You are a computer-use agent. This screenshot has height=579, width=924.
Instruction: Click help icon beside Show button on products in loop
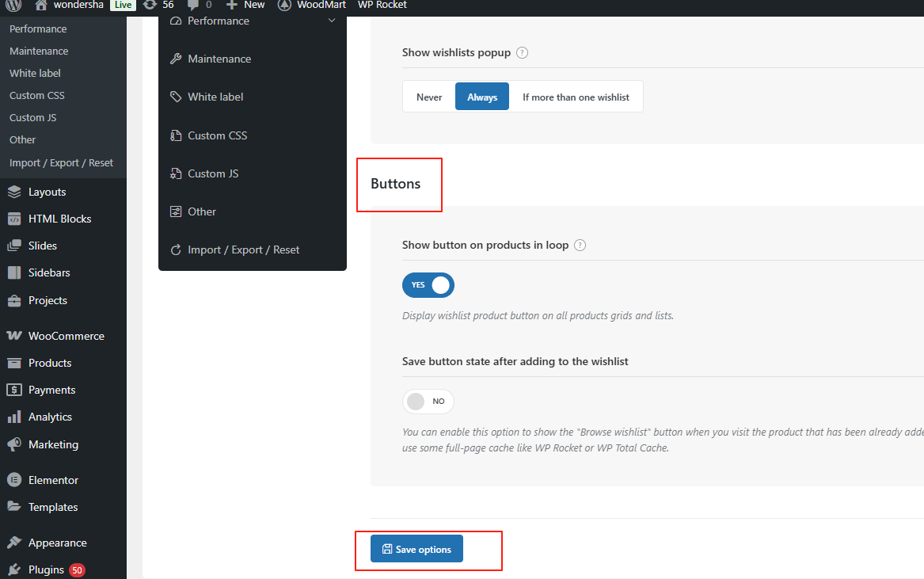(580, 246)
